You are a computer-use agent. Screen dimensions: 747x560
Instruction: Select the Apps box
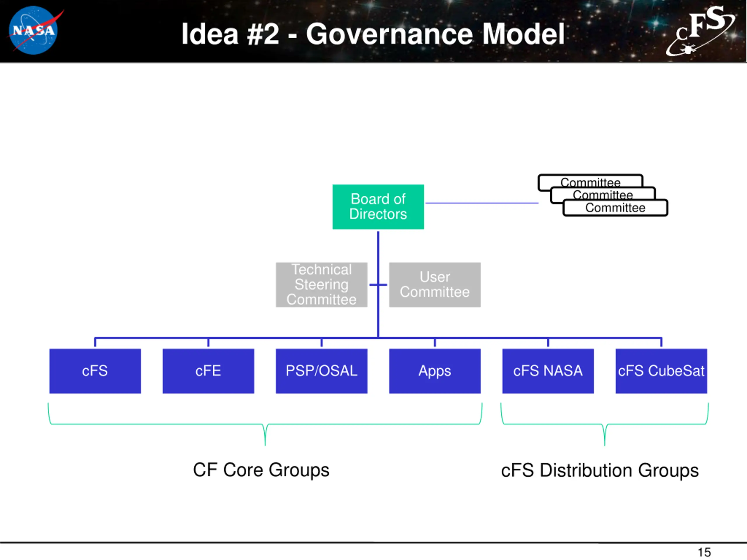(x=434, y=371)
